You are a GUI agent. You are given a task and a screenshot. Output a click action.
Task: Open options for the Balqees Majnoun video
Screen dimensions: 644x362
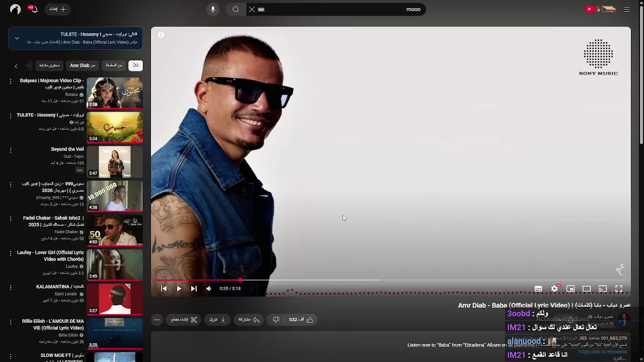(x=11, y=81)
